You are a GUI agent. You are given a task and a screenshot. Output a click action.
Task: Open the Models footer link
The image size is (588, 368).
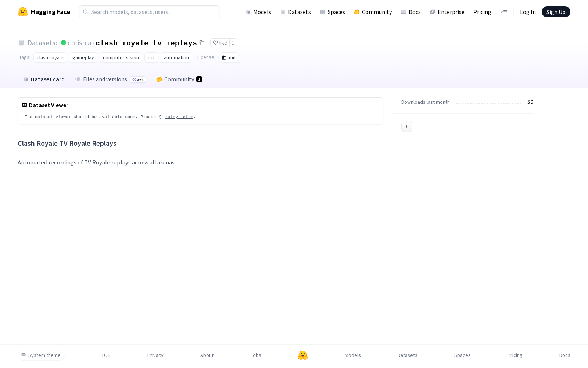coord(353,355)
